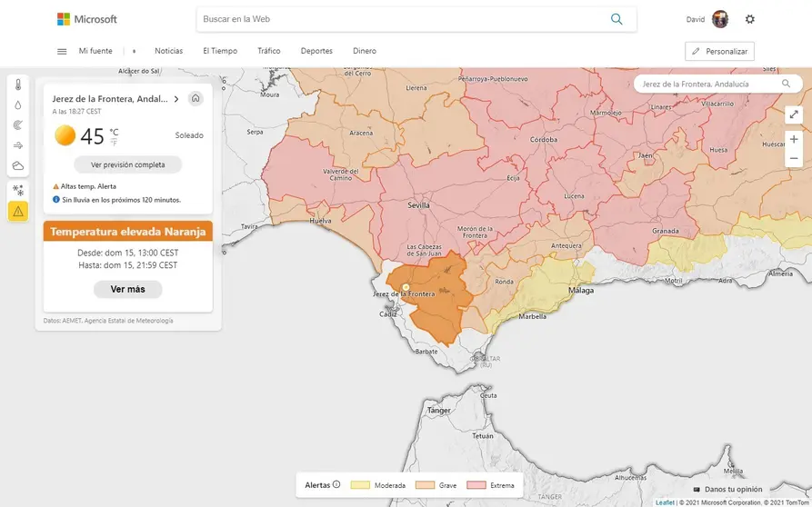This screenshot has height=507, width=812.
Task: Switch temperature unit to Fahrenheit
Action: coord(114,143)
